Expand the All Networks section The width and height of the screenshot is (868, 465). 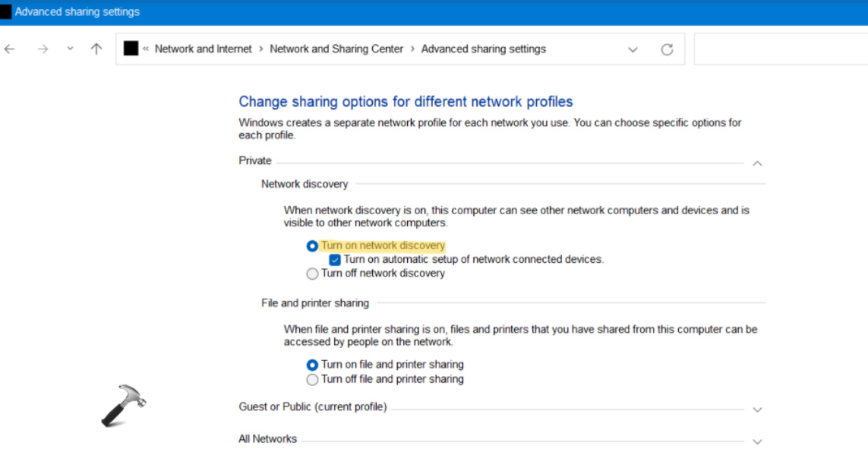pyautogui.click(x=756, y=441)
